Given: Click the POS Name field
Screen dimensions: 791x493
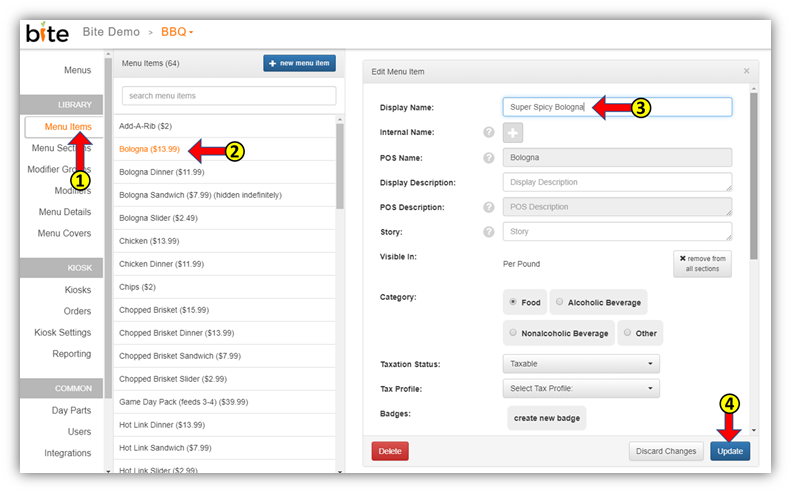Looking at the screenshot, I should 617,157.
